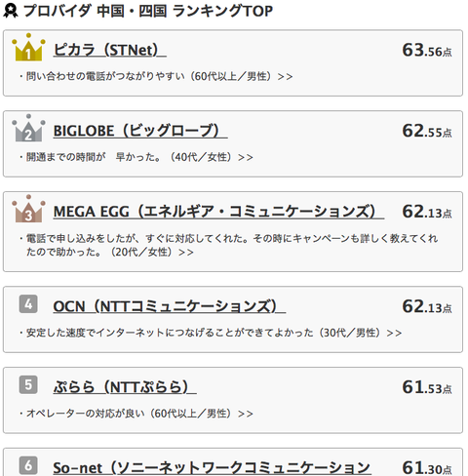Screen dimensions: 468x476
Task: Click the gray rank 5 badge
Action: [28, 384]
